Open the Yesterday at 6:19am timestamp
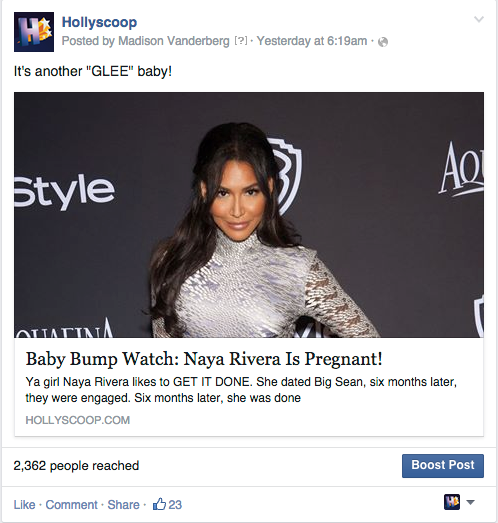 click(312, 41)
